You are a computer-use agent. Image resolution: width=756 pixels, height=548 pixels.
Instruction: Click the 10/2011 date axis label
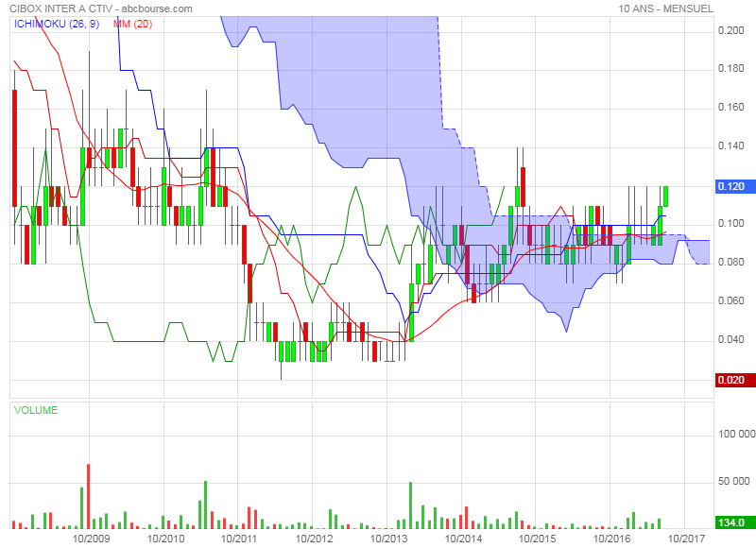tap(240, 539)
